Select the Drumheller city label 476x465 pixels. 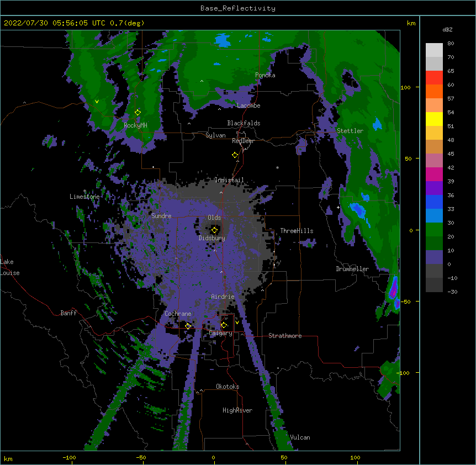click(352, 269)
